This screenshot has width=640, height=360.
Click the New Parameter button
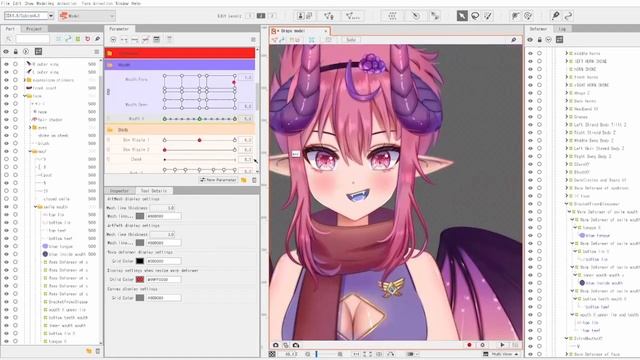218,180
